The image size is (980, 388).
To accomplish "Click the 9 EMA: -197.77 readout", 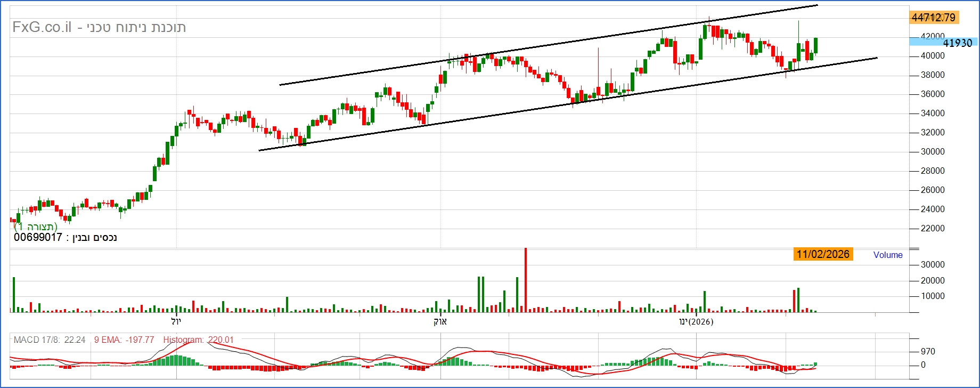I will [124, 340].
